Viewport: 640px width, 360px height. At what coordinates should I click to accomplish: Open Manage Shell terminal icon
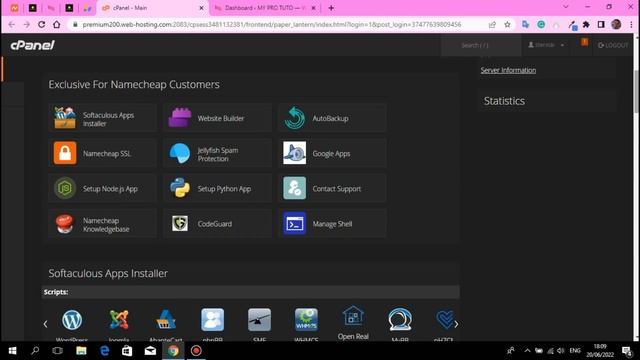tap(294, 224)
